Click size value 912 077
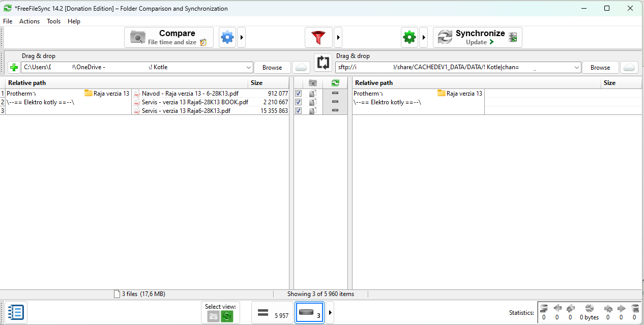Viewport: 644px width, 325px height. coord(278,94)
